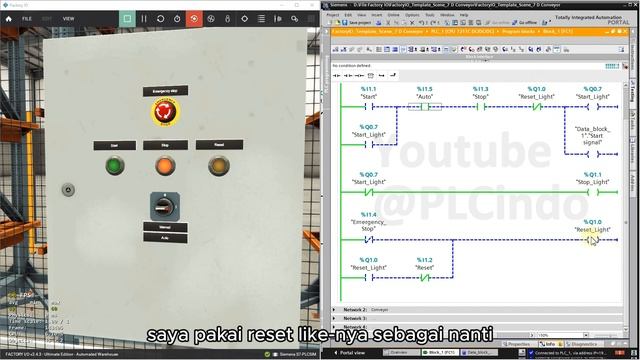The width and height of the screenshot is (640, 360).
Task: Click the delete X icon in TIA toolbar
Action: tap(412, 23)
